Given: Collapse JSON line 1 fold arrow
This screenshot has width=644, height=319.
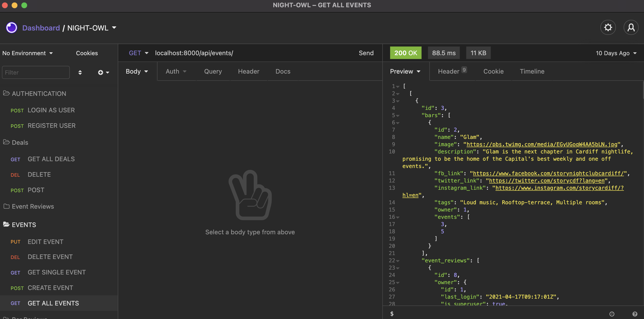Looking at the screenshot, I should click(x=398, y=87).
